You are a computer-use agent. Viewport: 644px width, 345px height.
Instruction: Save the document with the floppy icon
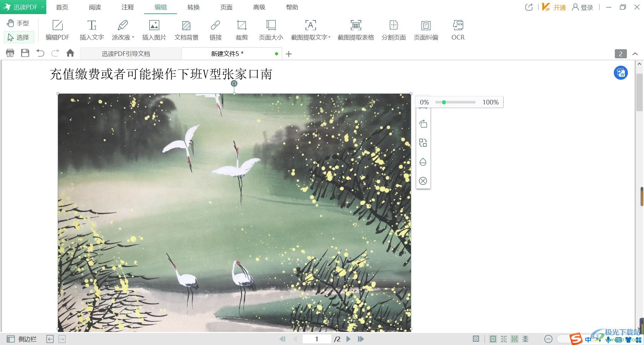coord(25,53)
